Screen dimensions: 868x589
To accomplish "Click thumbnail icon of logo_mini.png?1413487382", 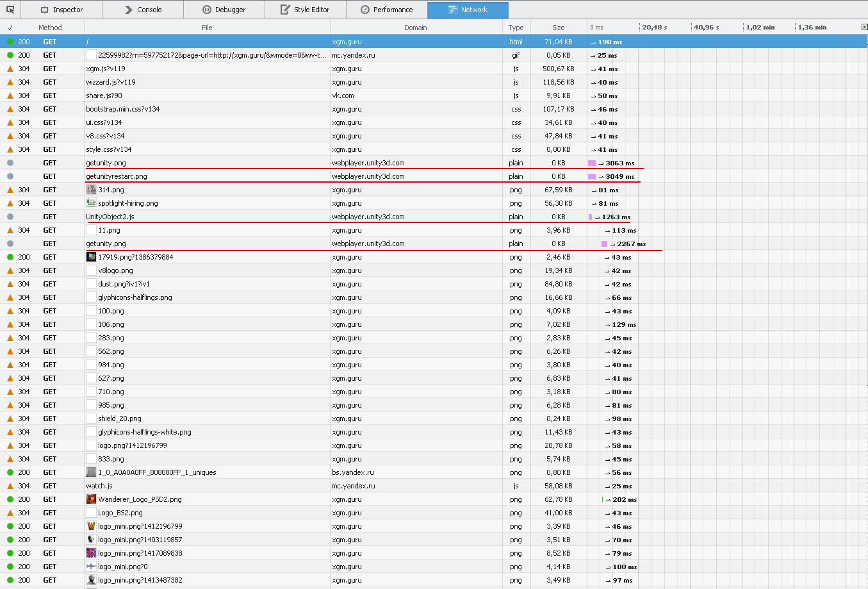I will tap(91, 580).
